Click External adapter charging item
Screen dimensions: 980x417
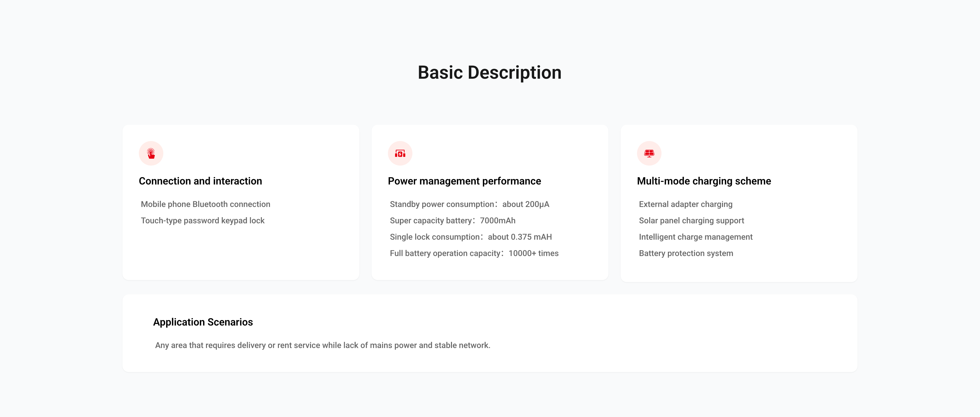click(x=685, y=204)
